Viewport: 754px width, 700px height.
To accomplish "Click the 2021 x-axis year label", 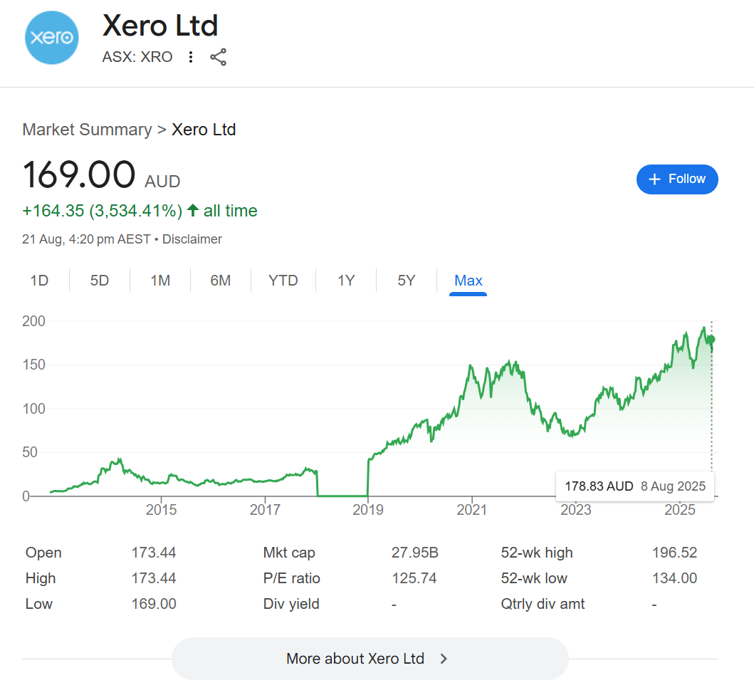I will 472,509.
